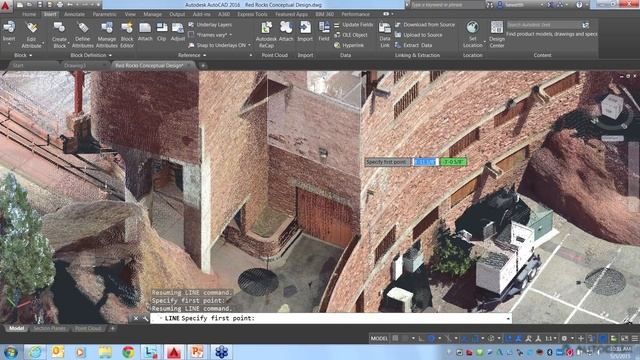The height and width of the screenshot is (360, 640).
Task: Open the Manage ribbon tab
Action: point(152,14)
